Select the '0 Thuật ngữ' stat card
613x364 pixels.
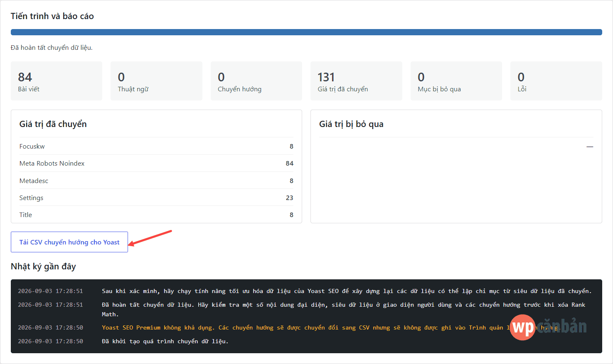click(156, 81)
